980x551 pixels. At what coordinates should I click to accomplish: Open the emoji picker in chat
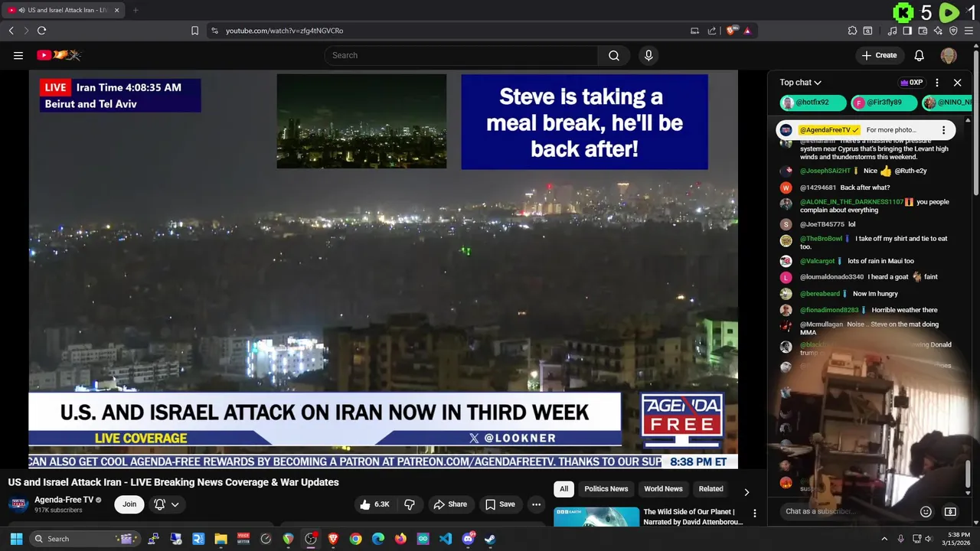click(926, 511)
